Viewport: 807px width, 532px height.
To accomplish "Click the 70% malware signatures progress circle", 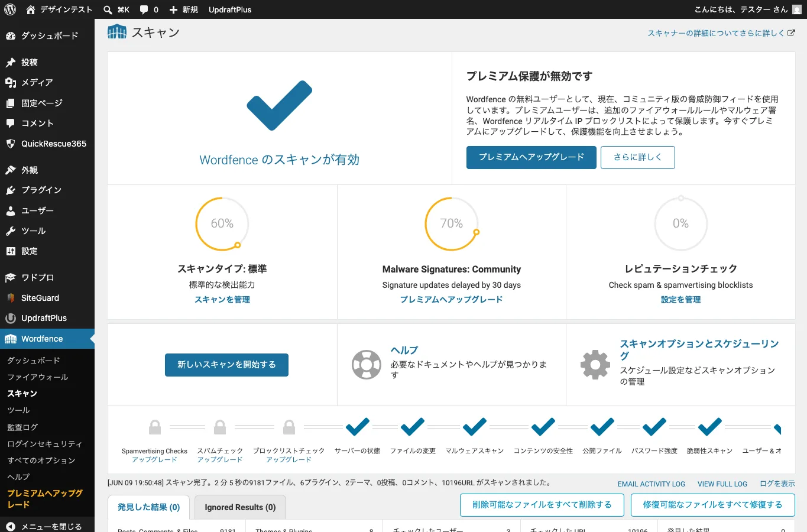I will (452, 223).
